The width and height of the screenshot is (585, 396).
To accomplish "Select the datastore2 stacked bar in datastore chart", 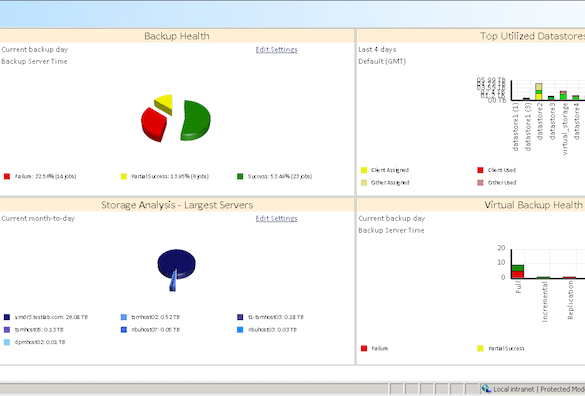I will click(539, 91).
